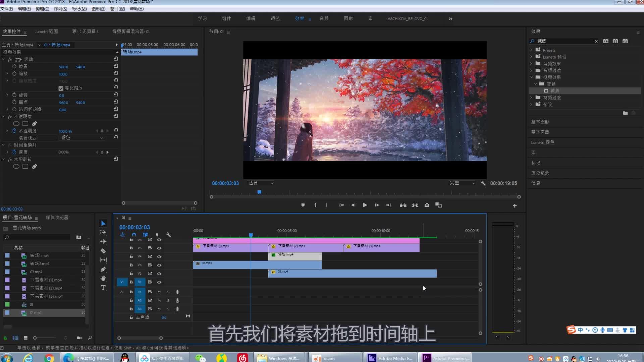This screenshot has width=644, height=362.
Task: Click Mark In button in program monitor
Action: [x=315, y=205]
